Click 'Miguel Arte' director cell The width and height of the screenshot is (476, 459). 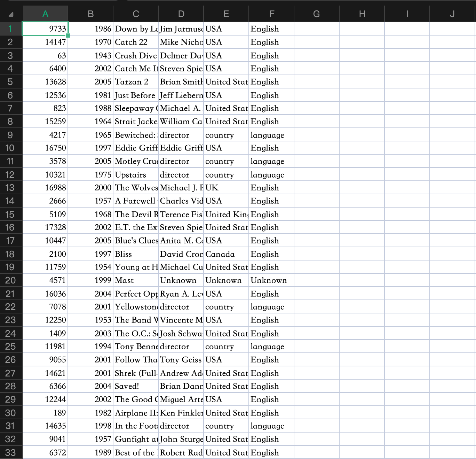181,399
